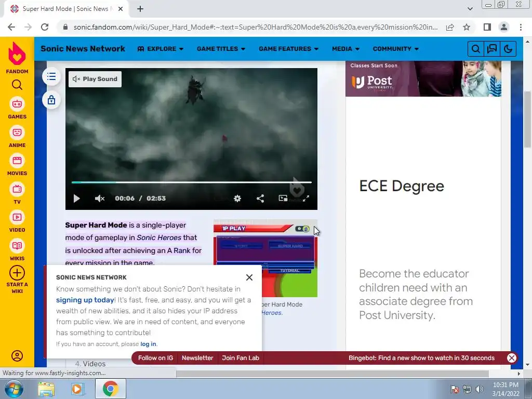
Task: Expand the Media menu
Action: pos(345,49)
